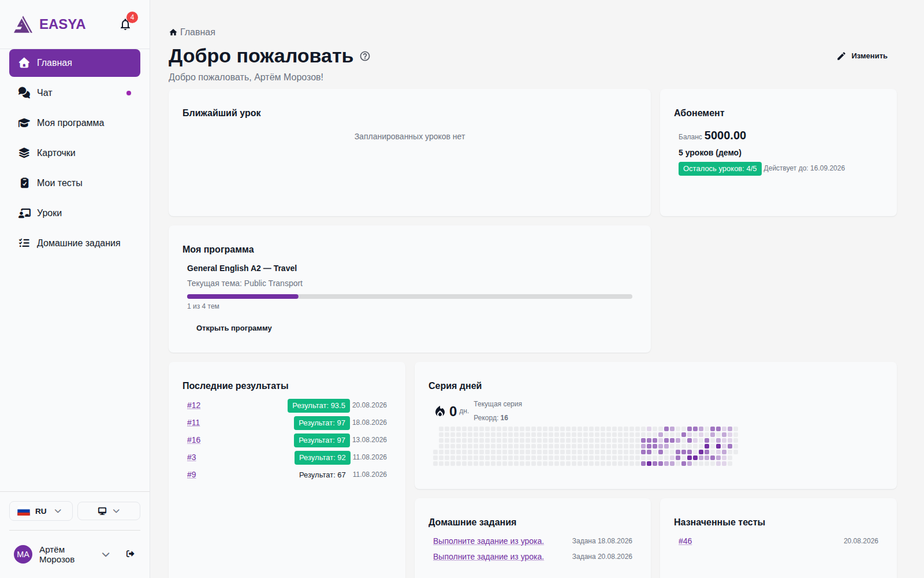Open the display theme dropdown
Image resolution: width=924 pixels, height=578 pixels.
[x=109, y=511]
